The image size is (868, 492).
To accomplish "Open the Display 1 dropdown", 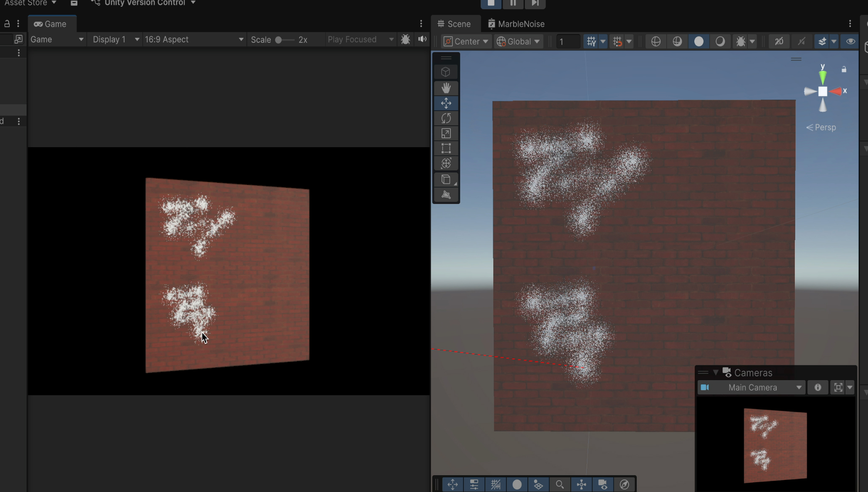I will 115,39.
